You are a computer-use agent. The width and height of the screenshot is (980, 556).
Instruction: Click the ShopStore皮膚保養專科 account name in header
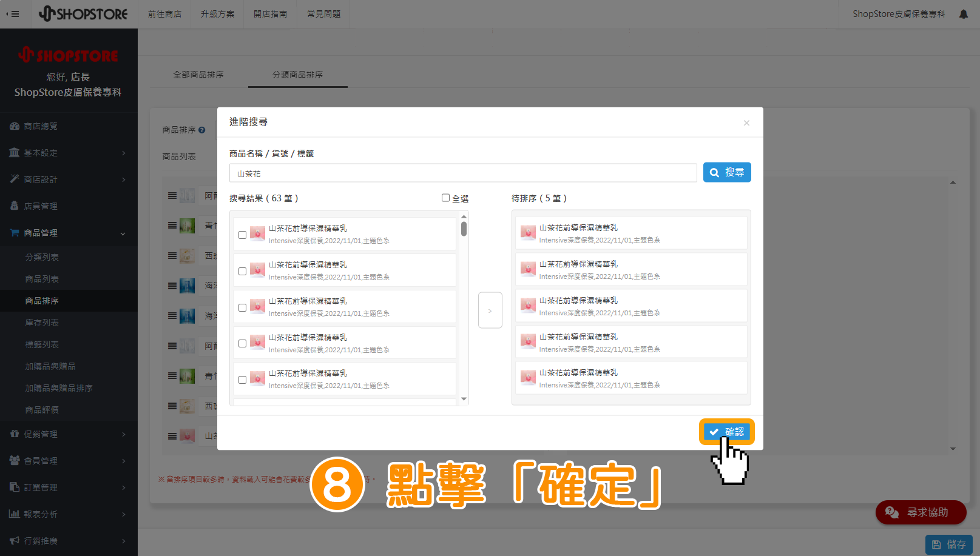click(x=899, y=14)
